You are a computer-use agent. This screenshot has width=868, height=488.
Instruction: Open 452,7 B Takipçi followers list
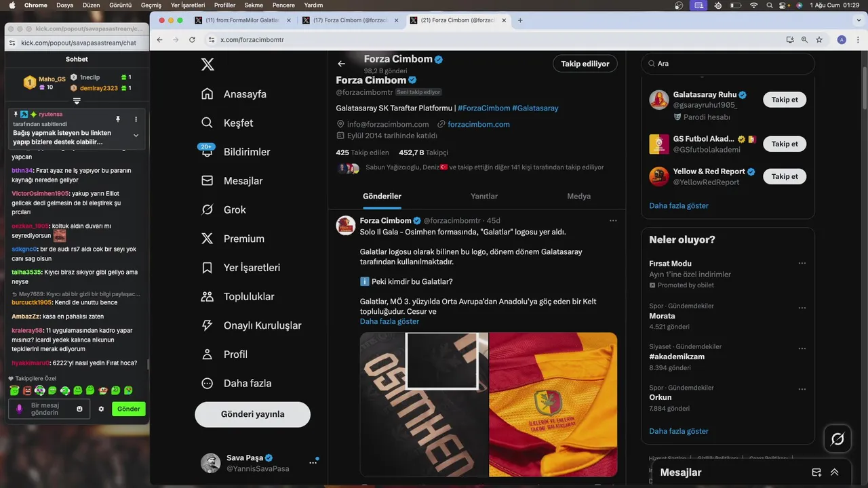pyautogui.click(x=423, y=152)
